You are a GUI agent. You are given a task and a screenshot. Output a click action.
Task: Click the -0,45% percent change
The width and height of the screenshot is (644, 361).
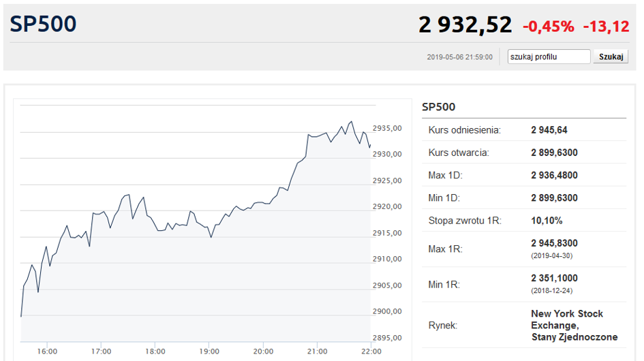click(549, 27)
